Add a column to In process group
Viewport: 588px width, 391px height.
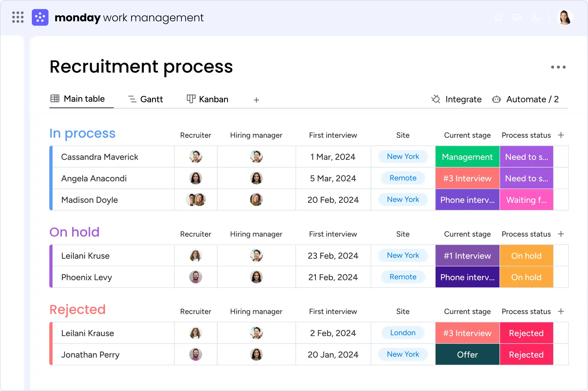[561, 135]
